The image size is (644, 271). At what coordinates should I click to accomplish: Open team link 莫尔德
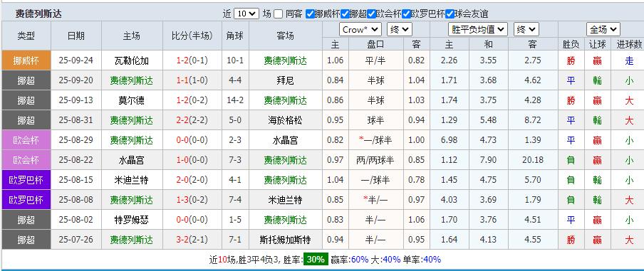click(131, 100)
